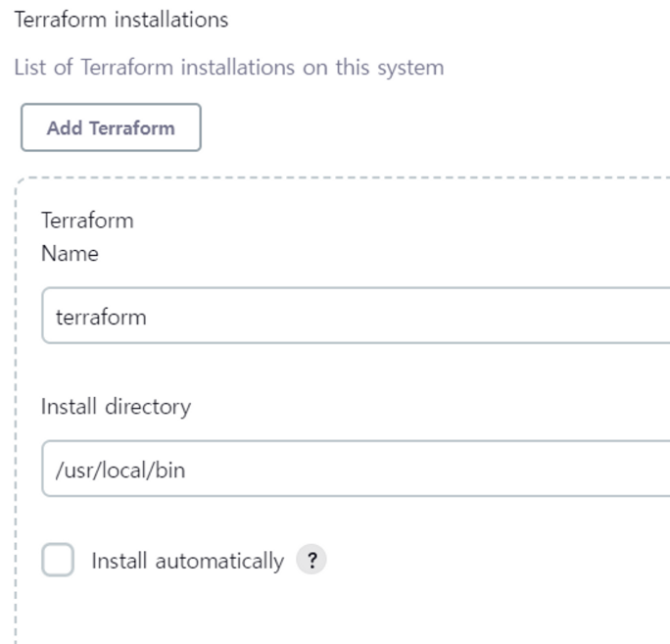Image resolution: width=670 pixels, height=644 pixels.
Task: Click the word terraform in the Name box
Action: click(101, 317)
